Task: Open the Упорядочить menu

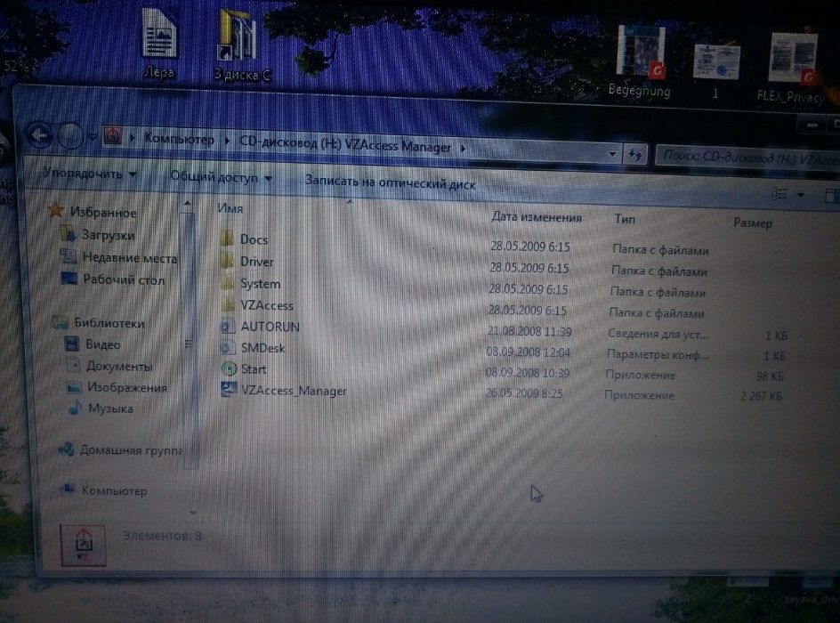Action: 90,173
